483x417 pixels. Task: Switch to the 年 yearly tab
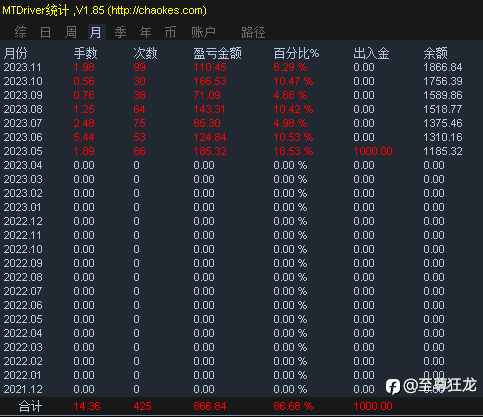(x=145, y=32)
